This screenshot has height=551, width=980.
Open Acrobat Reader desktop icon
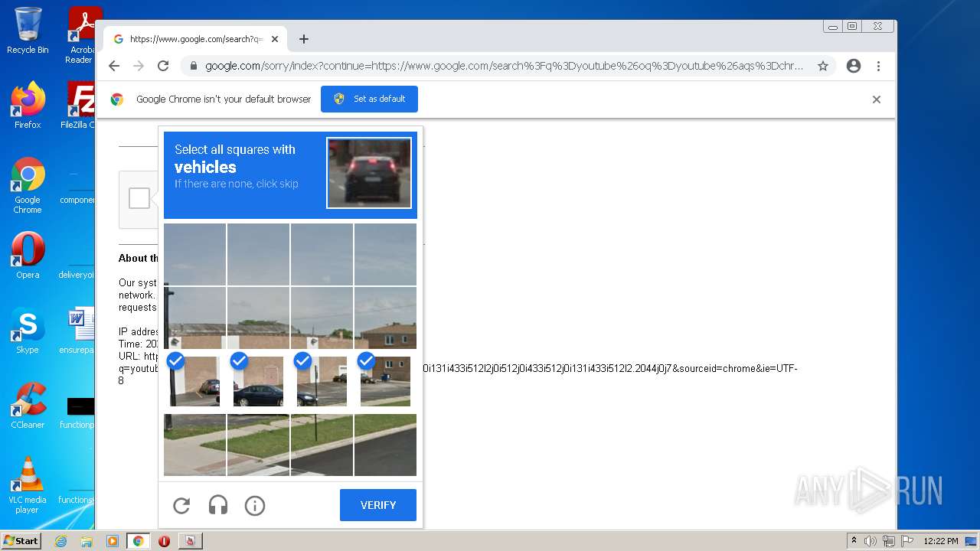(81, 34)
